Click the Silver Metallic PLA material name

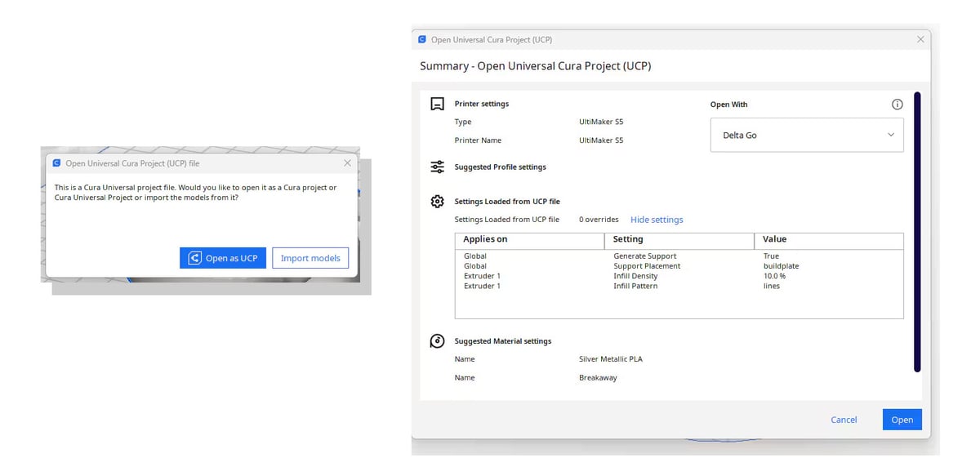[610, 359]
